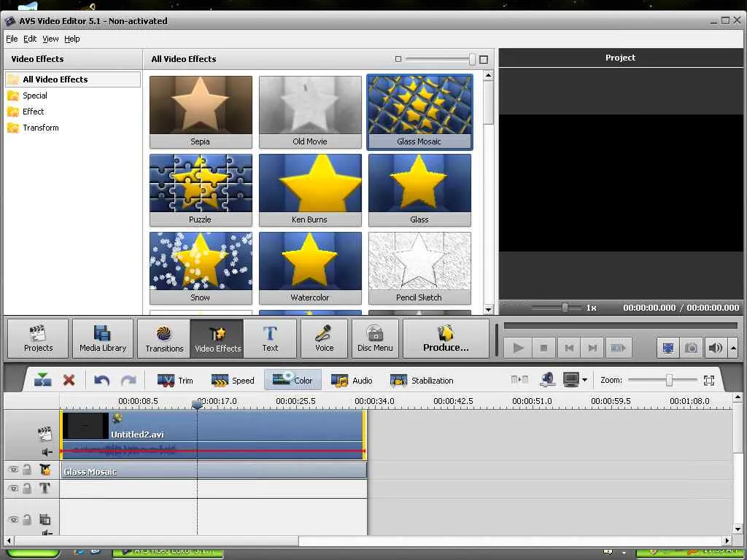Toggle visibility of video overlay track
The height and width of the screenshot is (560, 747).
click(x=13, y=520)
